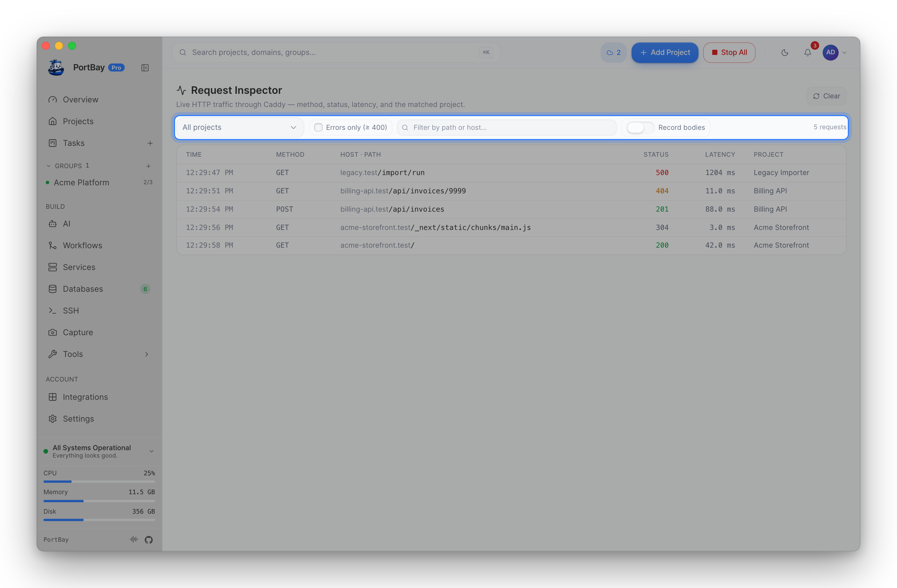Click the search magnifier icon in top bar
Image resolution: width=897 pixels, height=588 pixels.
click(x=183, y=53)
